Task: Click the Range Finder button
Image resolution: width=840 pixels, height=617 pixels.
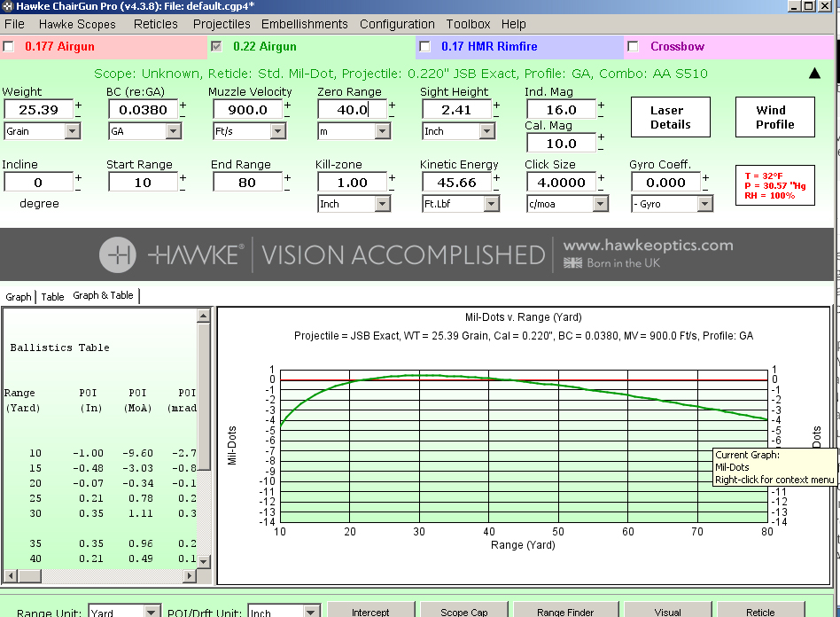Action: coord(565,611)
